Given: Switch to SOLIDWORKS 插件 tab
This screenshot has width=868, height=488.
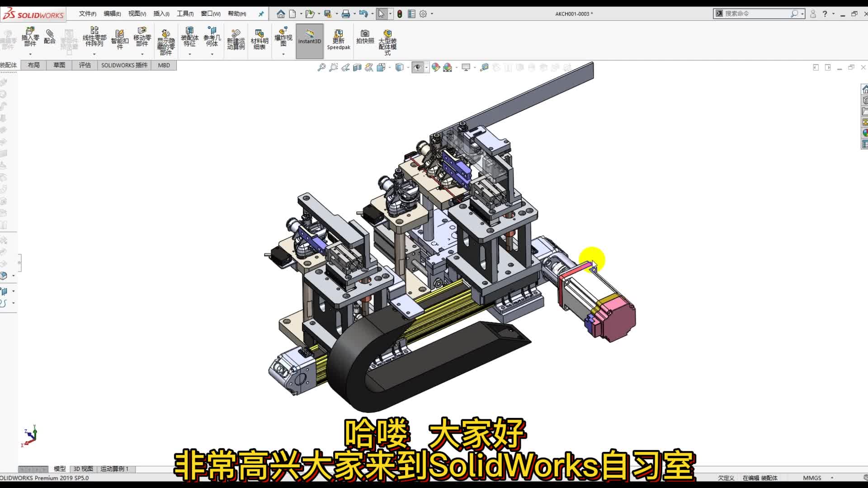Looking at the screenshot, I should point(124,65).
